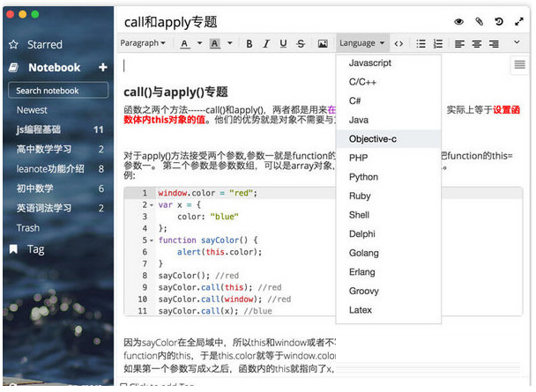Expand the hidden toolbar options chevron
Screen dimensions: 536x392
(x=517, y=43)
